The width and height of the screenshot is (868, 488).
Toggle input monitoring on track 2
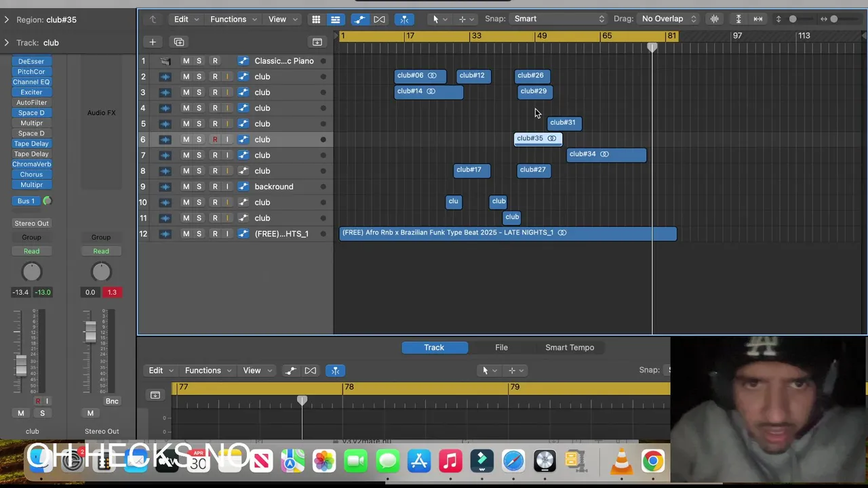[x=227, y=77]
